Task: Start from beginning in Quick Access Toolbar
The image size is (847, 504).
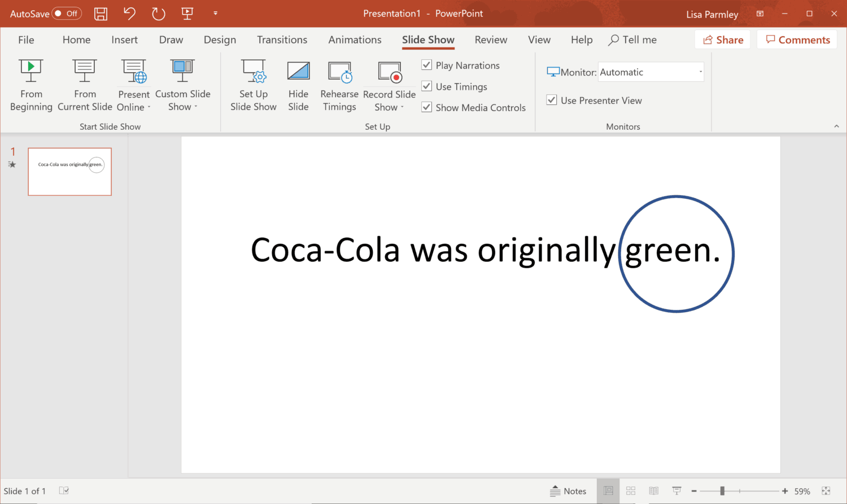Action: [187, 14]
